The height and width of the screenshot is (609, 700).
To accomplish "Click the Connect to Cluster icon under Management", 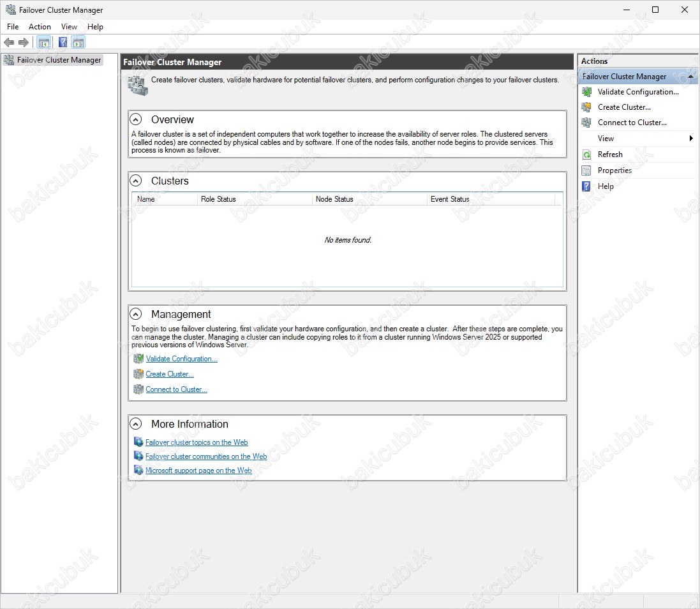I will tap(138, 389).
